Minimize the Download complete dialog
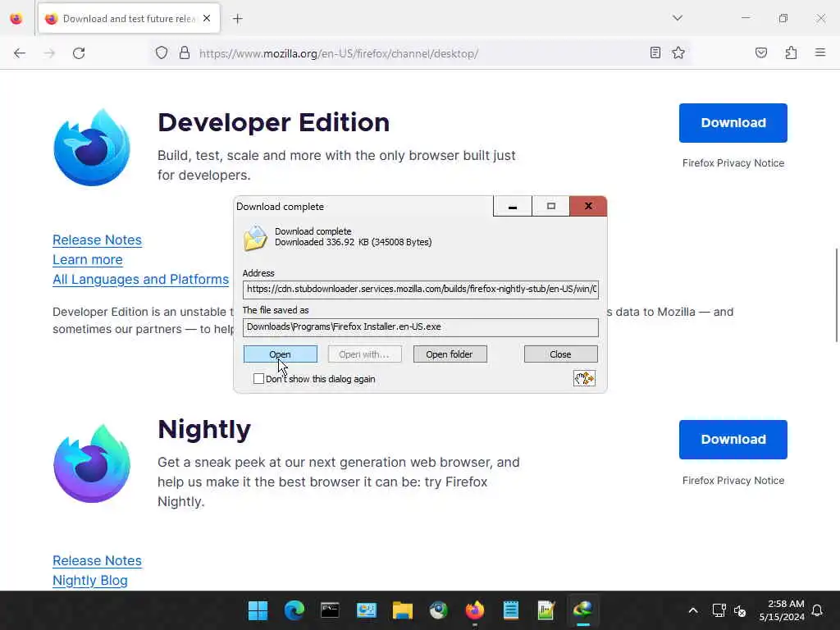The height and width of the screenshot is (630, 840). click(513, 206)
